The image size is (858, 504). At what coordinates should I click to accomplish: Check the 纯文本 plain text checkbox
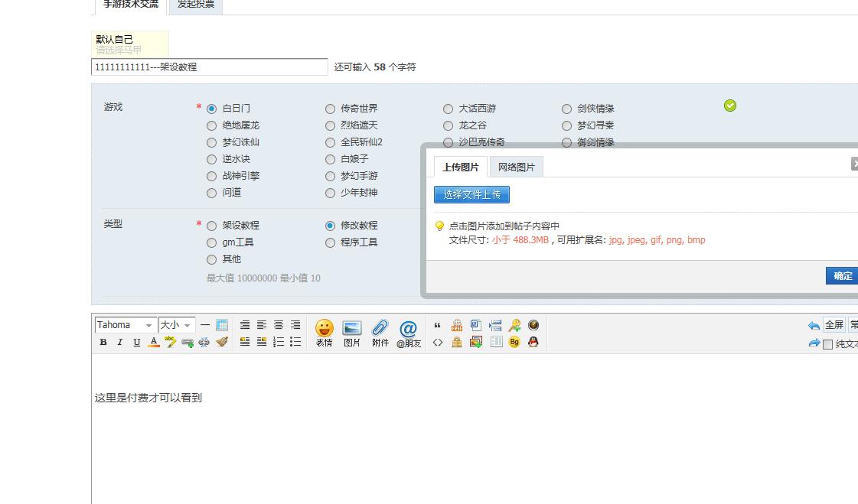click(827, 345)
